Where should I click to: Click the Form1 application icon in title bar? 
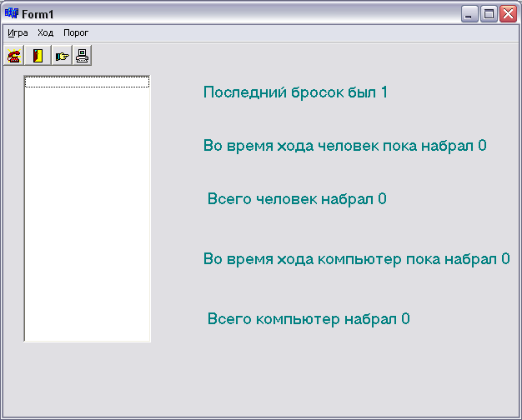tap(12, 13)
